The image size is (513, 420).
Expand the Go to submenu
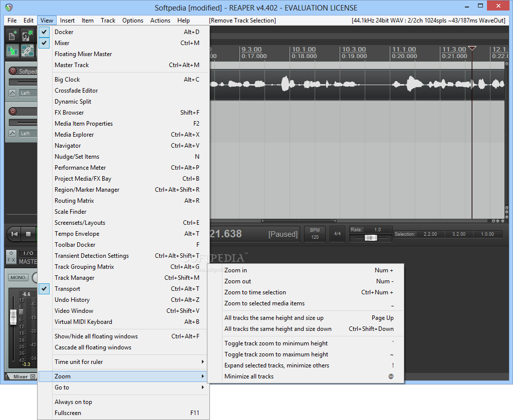[124, 387]
